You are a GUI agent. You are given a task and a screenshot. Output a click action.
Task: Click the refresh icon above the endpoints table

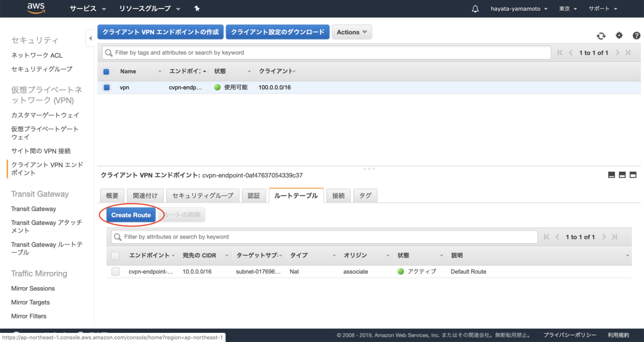click(x=601, y=35)
